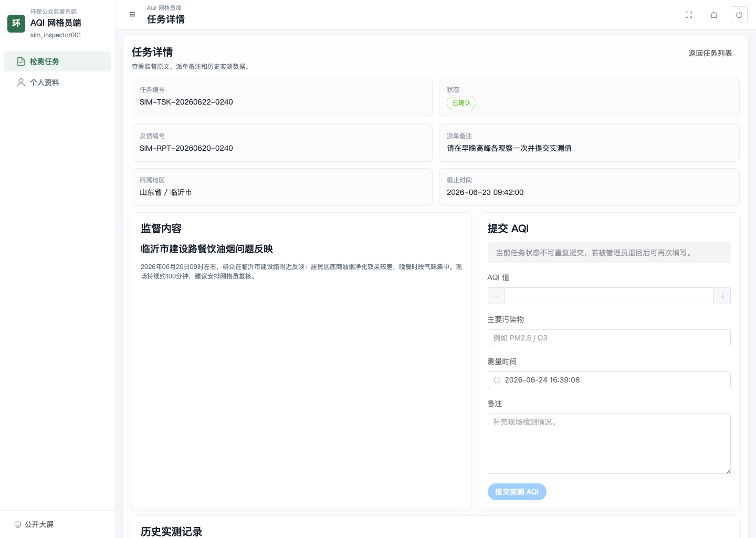Click the 提交 AQI heading
Screen dimensions: 756x538
pos(508,229)
